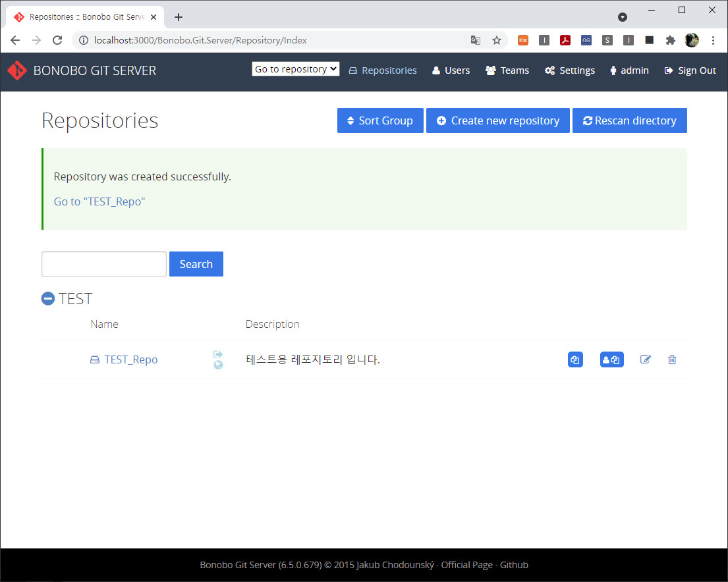
Task: Open the Users nav menu
Action: click(451, 70)
